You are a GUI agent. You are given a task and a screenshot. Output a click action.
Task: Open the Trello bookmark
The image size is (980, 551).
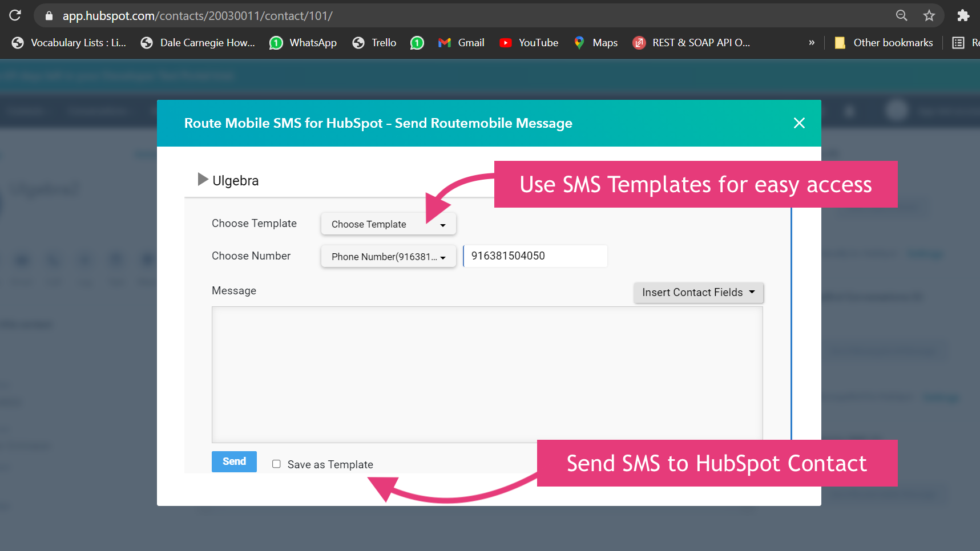point(374,42)
